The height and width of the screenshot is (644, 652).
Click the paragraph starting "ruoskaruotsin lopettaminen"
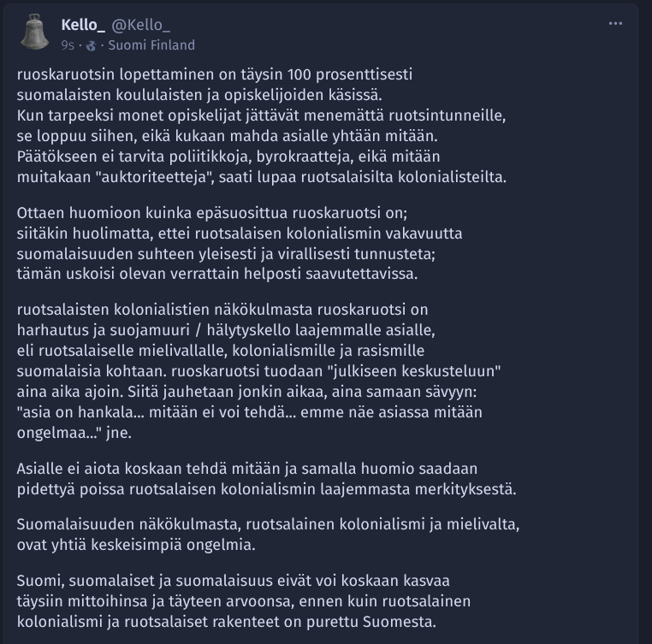coord(262,126)
